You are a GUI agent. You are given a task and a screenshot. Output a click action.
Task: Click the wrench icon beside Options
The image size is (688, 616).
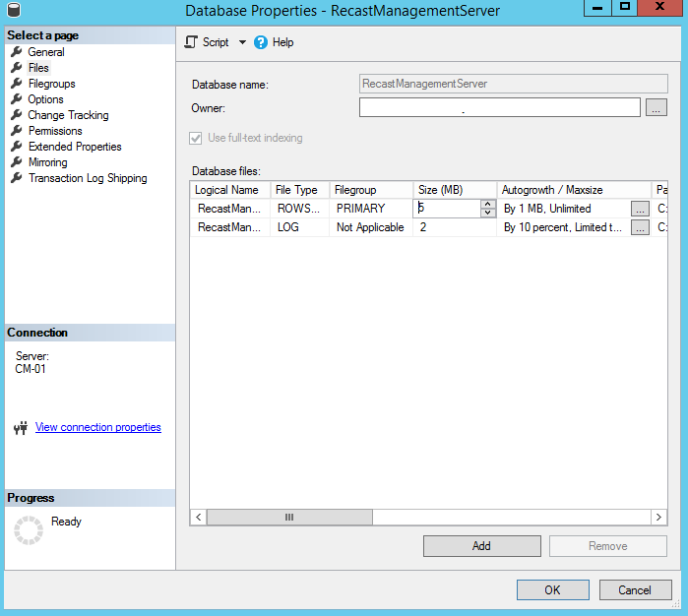(16, 99)
